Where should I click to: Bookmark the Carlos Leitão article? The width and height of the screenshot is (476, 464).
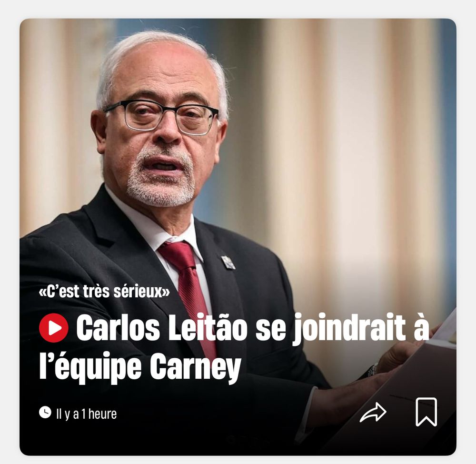[x=426, y=412]
